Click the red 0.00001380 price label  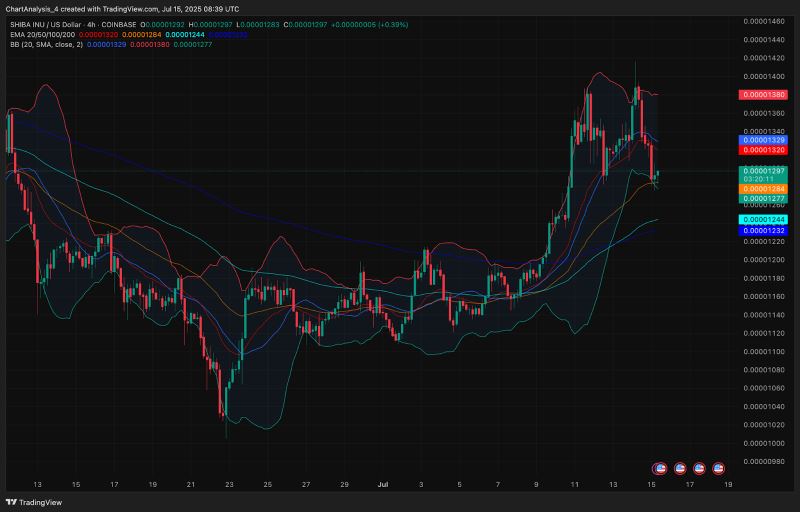764,94
